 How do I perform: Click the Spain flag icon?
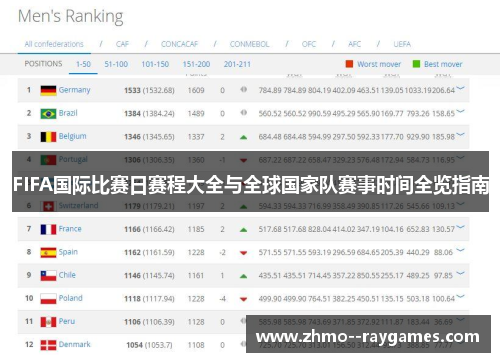pos(48,253)
